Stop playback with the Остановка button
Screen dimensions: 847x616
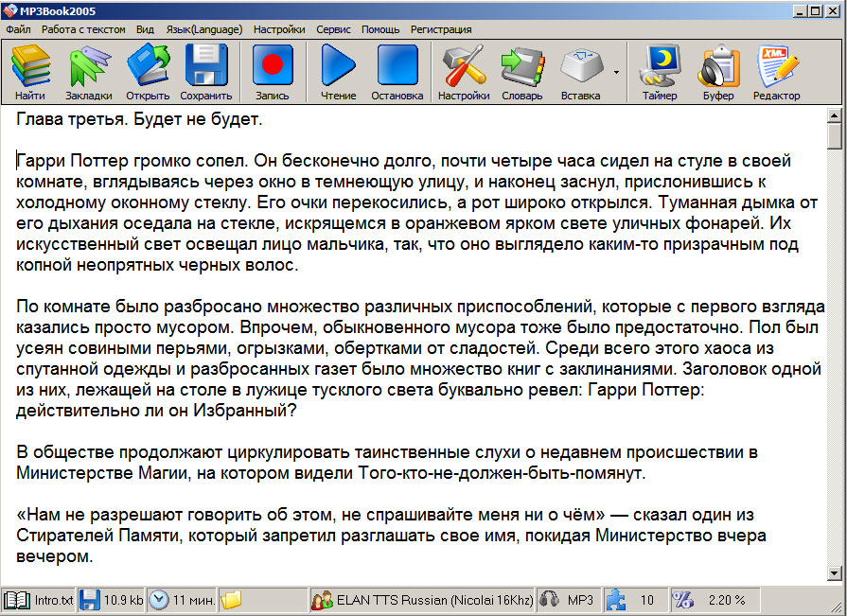[x=397, y=72]
